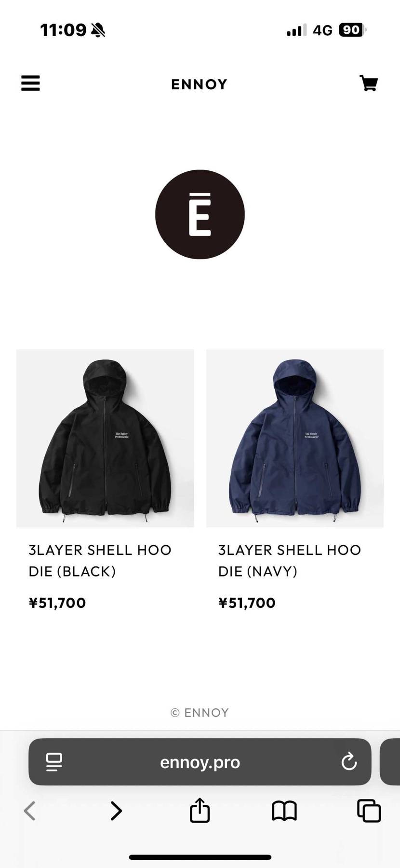Screen dimensions: 400x868
Task: Tap the navy hoodie ¥51,700 price
Action: [247, 603]
